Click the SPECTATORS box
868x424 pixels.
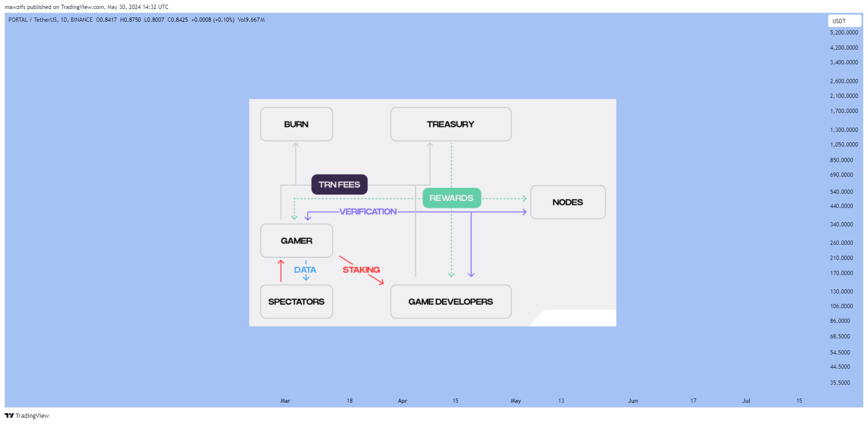(297, 302)
